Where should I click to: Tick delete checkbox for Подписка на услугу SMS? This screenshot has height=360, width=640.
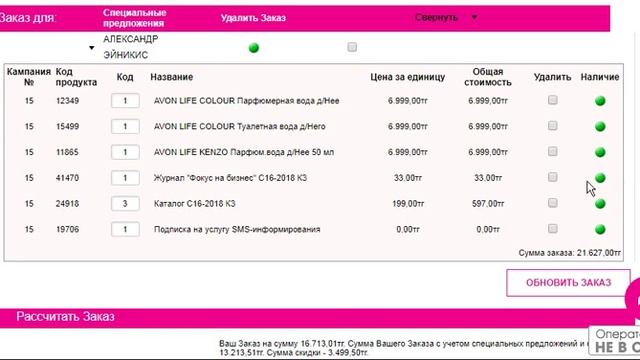[553, 229]
